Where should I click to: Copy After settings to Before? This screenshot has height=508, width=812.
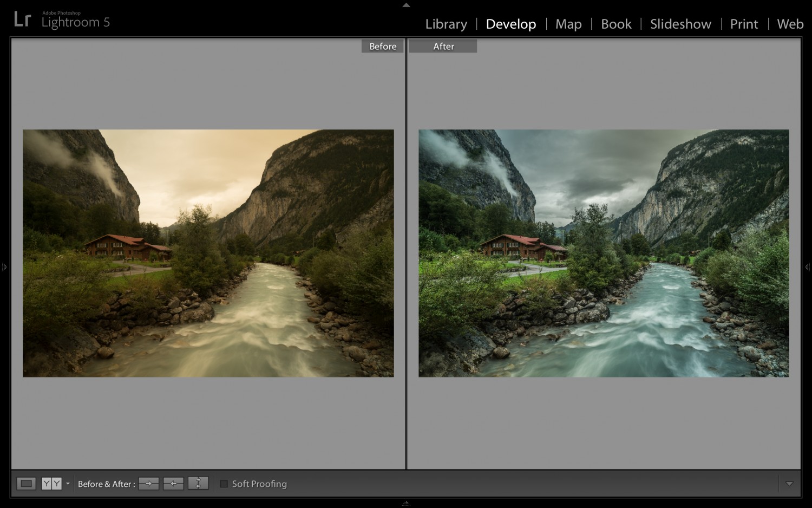(174, 484)
